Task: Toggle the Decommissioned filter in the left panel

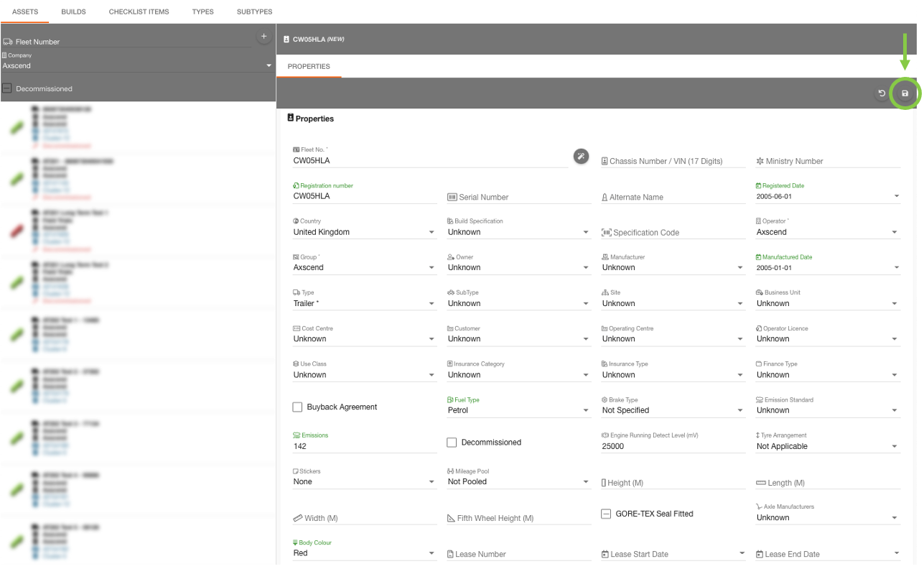Action: (7, 89)
